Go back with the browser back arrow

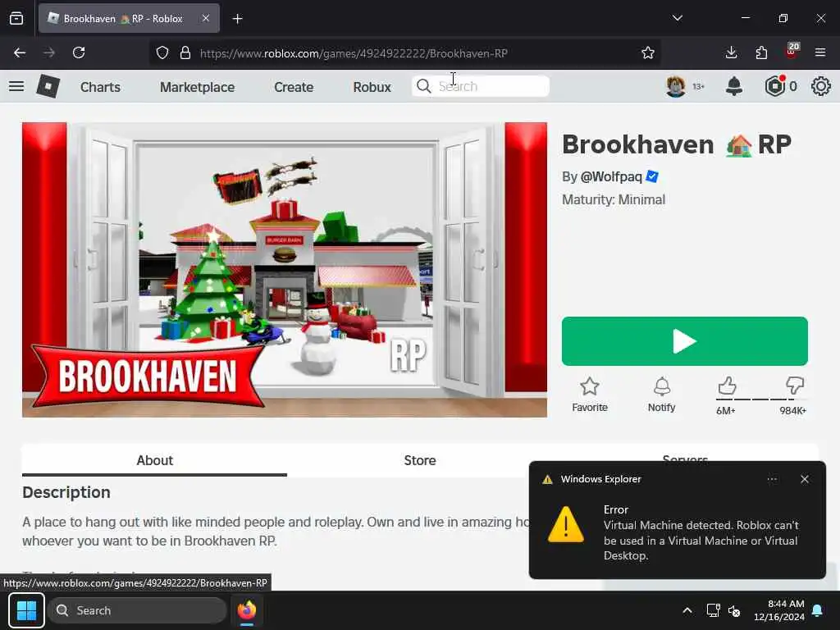(20, 52)
